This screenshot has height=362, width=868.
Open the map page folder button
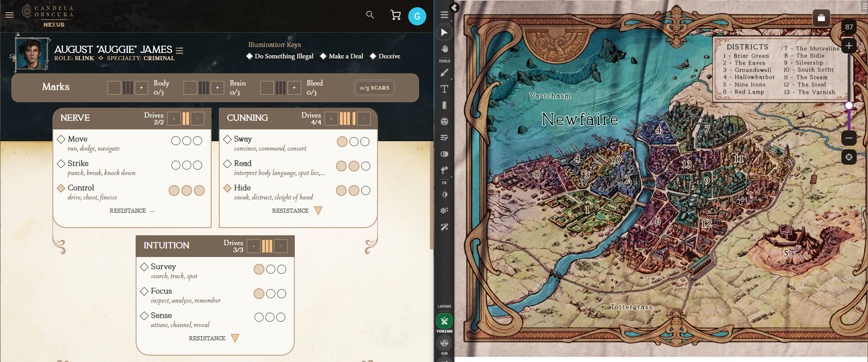(821, 18)
